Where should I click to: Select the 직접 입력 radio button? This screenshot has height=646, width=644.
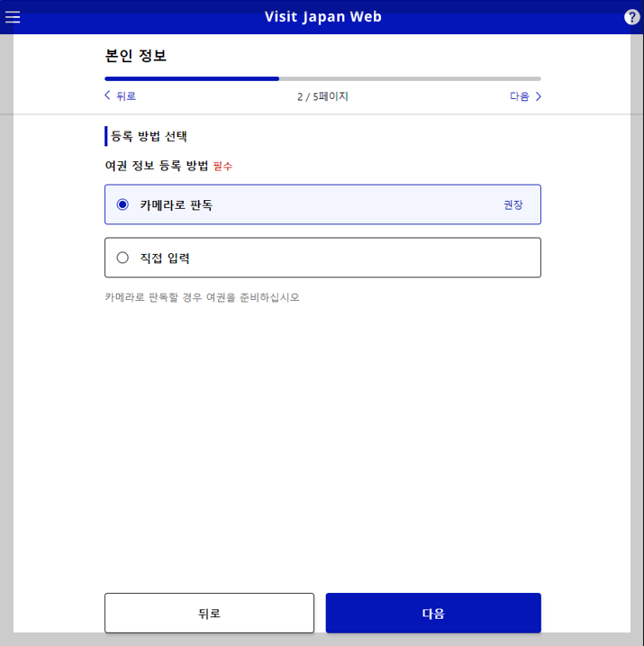coord(122,258)
